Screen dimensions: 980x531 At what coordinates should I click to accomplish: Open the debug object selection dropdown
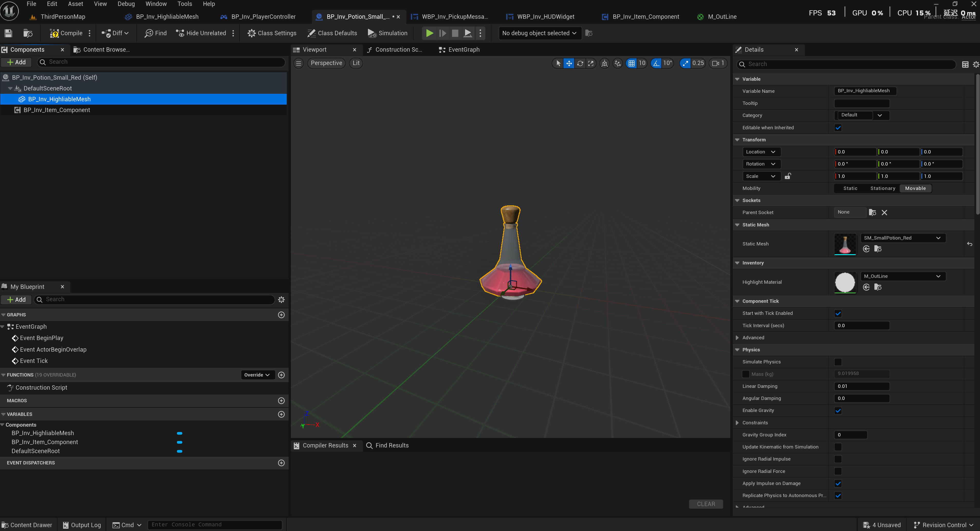(x=539, y=33)
